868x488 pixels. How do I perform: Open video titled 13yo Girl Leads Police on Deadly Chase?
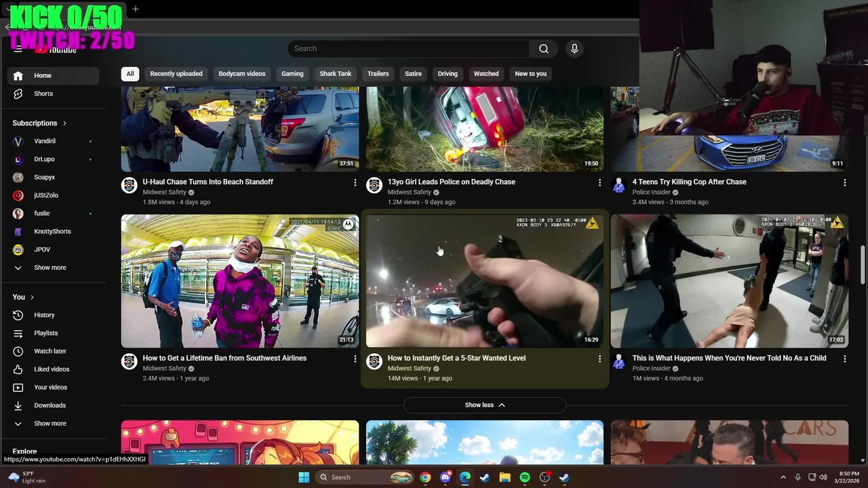coord(452,182)
